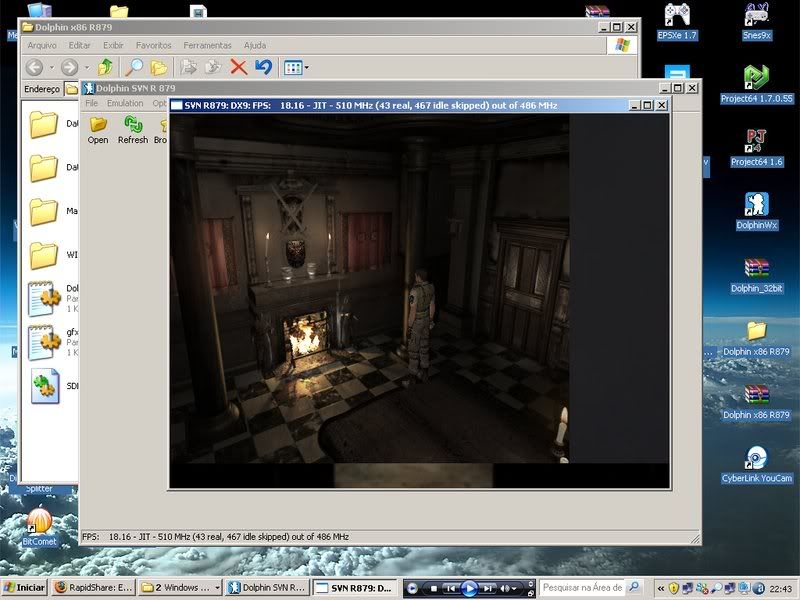The width and height of the screenshot is (800, 600).
Task: Switch to SVN R879 game window taskbar button
Action: click(x=355, y=588)
